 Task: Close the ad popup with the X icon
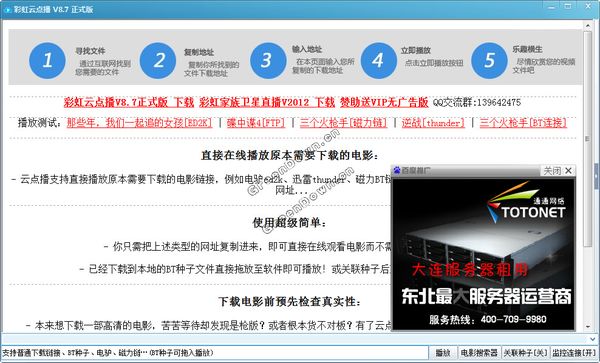pyautogui.click(x=569, y=170)
